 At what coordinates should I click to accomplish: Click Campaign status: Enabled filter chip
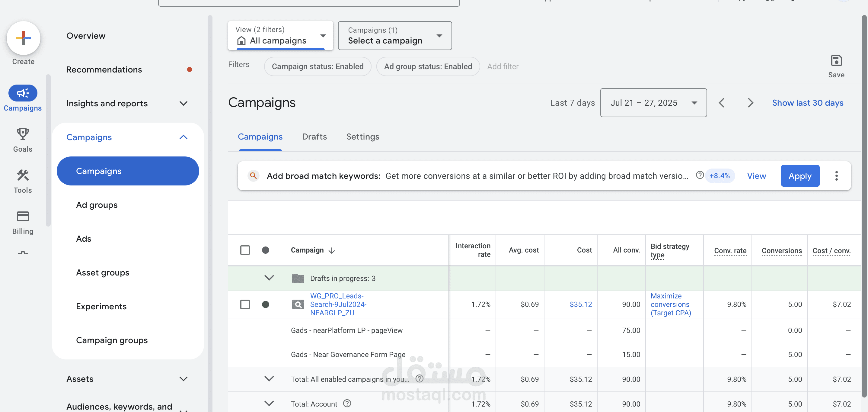click(x=318, y=66)
